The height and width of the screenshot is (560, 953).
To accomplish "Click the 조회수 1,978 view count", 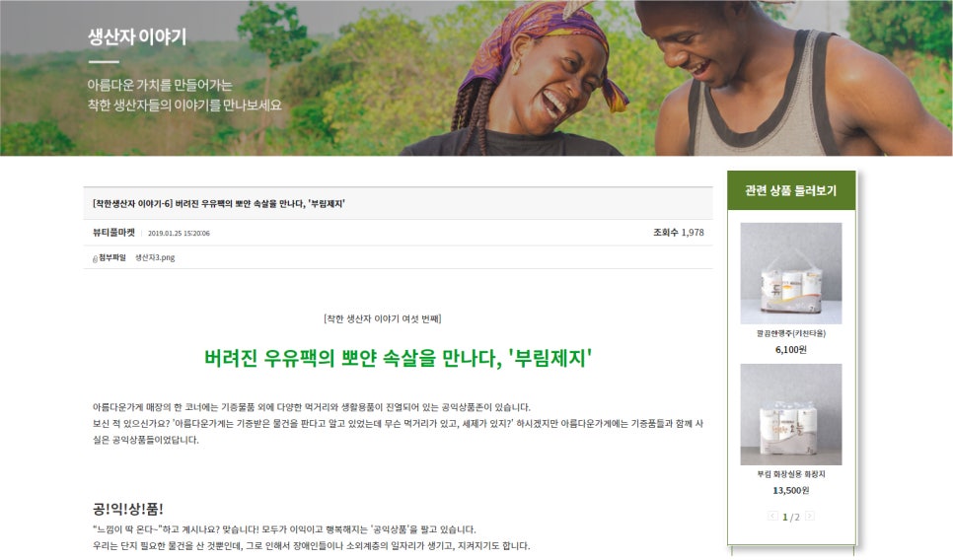I will coord(679,232).
